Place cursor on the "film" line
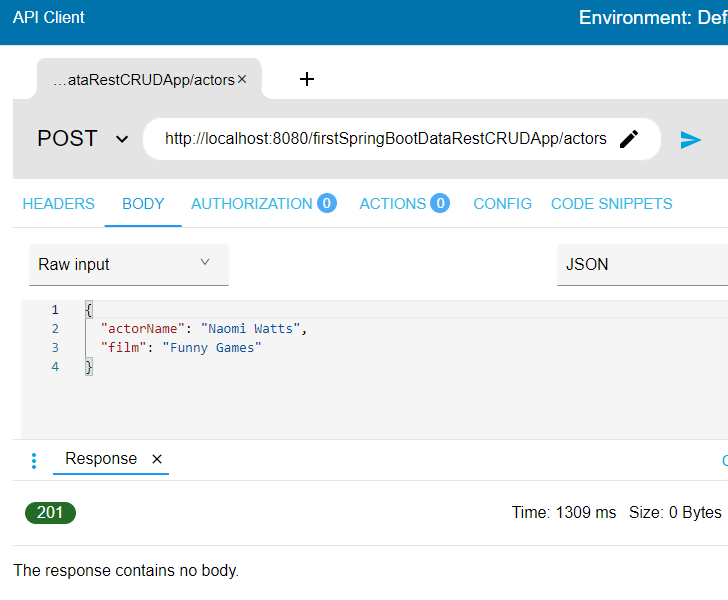 click(181, 348)
